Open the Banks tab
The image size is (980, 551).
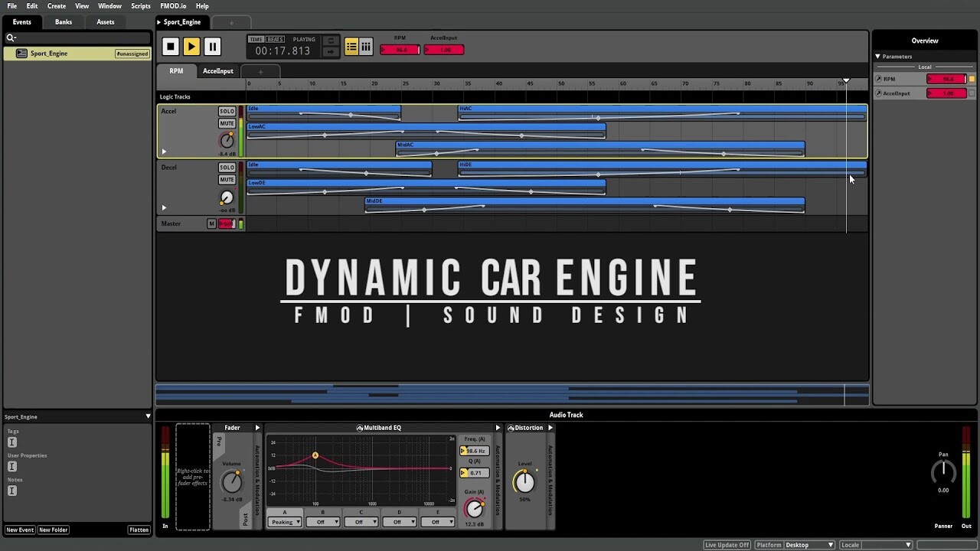tap(63, 21)
